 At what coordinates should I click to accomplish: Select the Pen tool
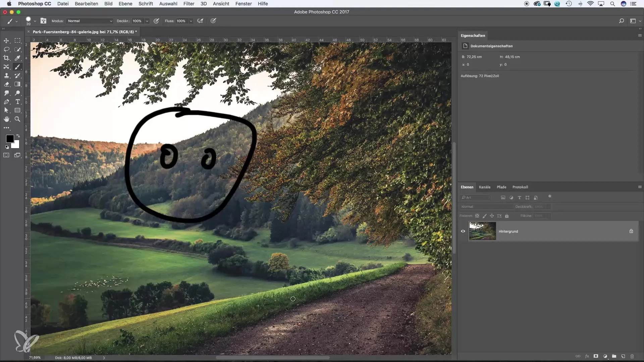[x=6, y=102]
